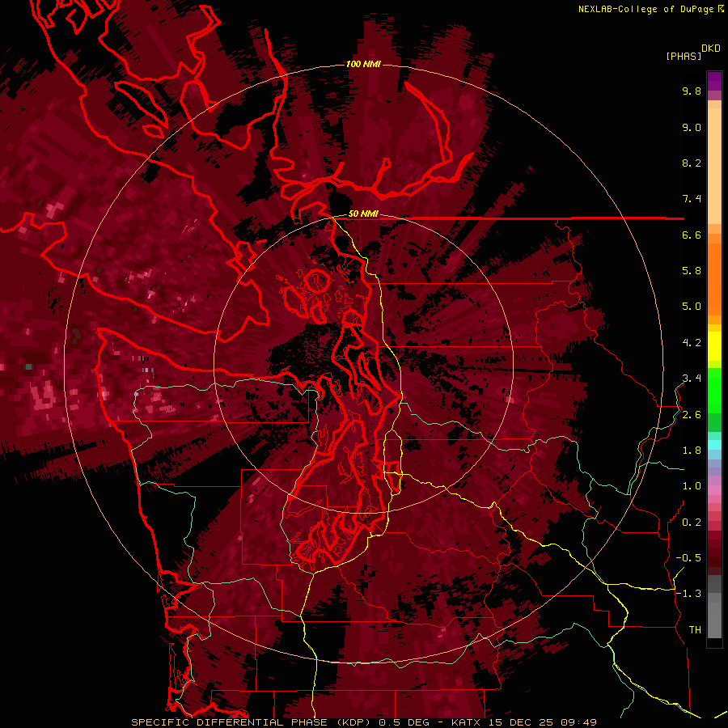Select the 2.6 value on color scale
Image resolution: width=728 pixels, height=728 pixels.
coord(692,415)
